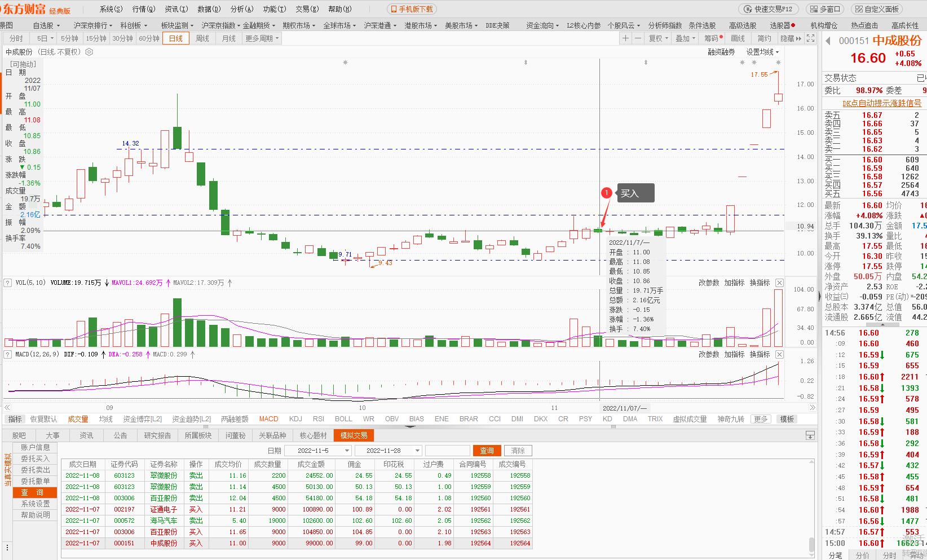
Task: Select RSI indicator
Action: (319, 419)
